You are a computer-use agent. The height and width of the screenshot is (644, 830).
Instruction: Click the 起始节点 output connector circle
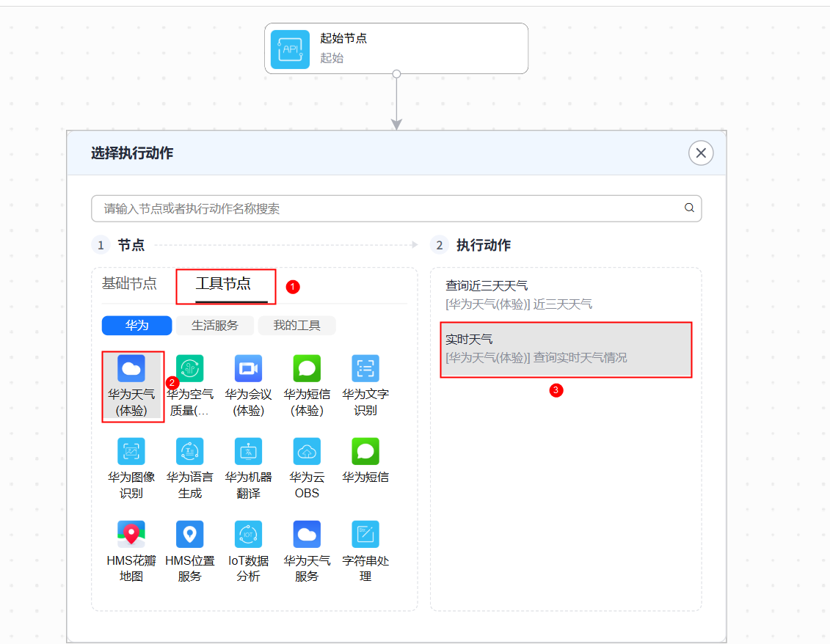pyautogui.click(x=396, y=74)
